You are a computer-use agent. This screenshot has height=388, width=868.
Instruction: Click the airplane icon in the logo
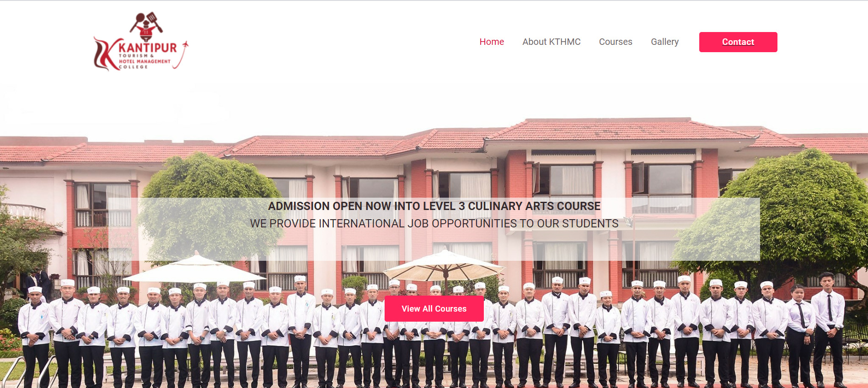coord(185,44)
